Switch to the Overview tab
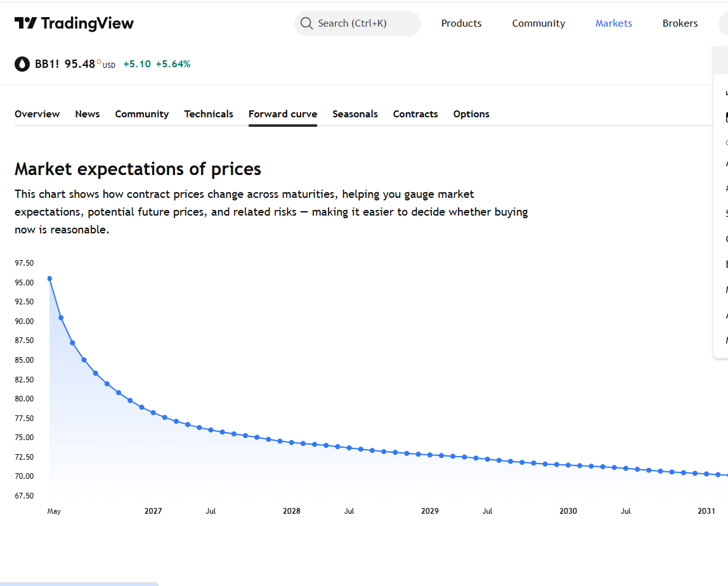728x586 pixels. tap(37, 114)
